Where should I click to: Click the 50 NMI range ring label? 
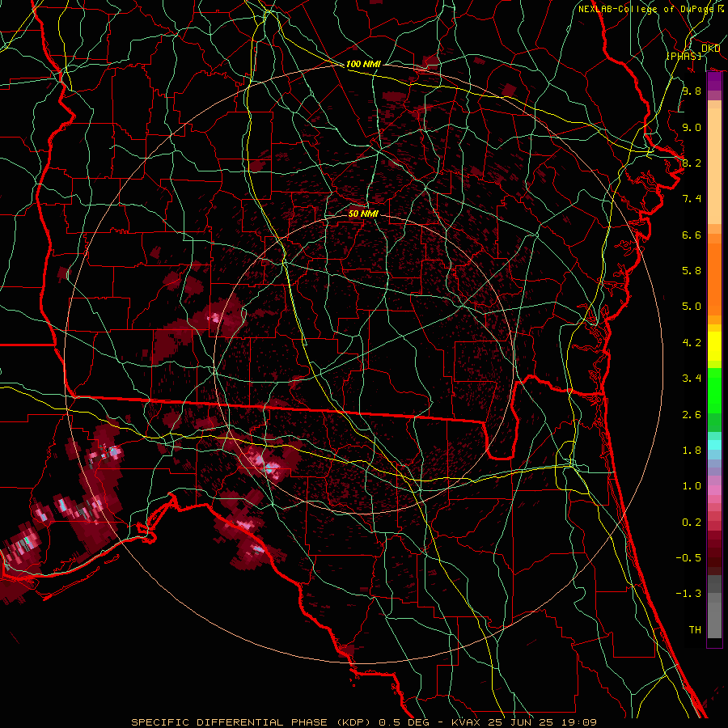click(x=363, y=214)
